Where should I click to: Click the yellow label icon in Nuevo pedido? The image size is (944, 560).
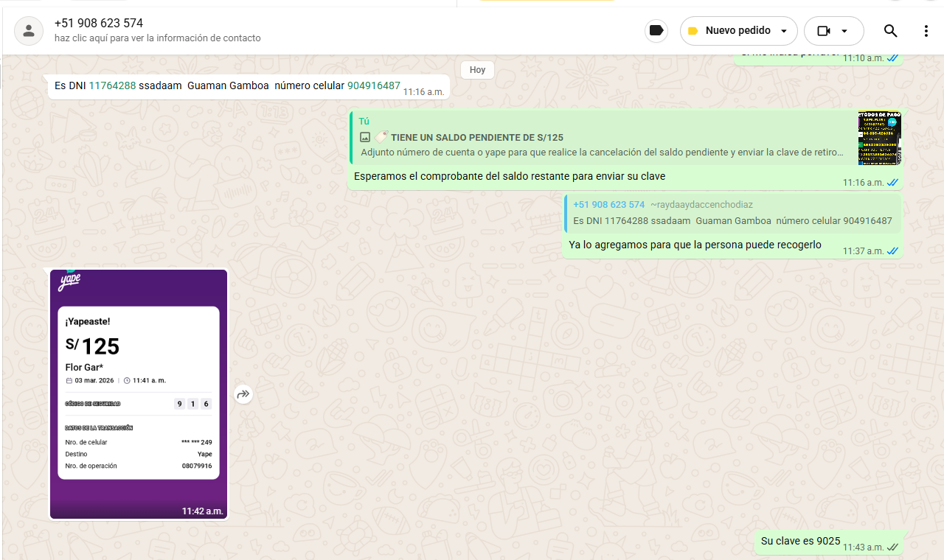tap(693, 31)
